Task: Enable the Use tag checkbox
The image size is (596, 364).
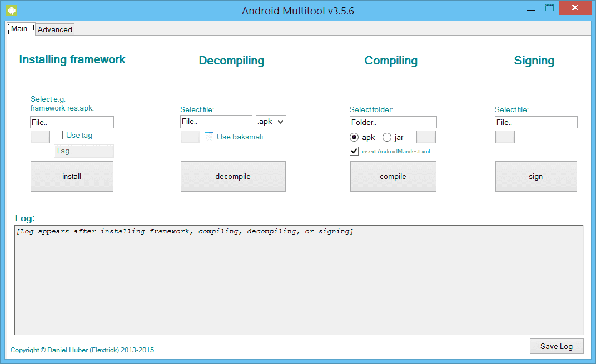Action: (58, 135)
